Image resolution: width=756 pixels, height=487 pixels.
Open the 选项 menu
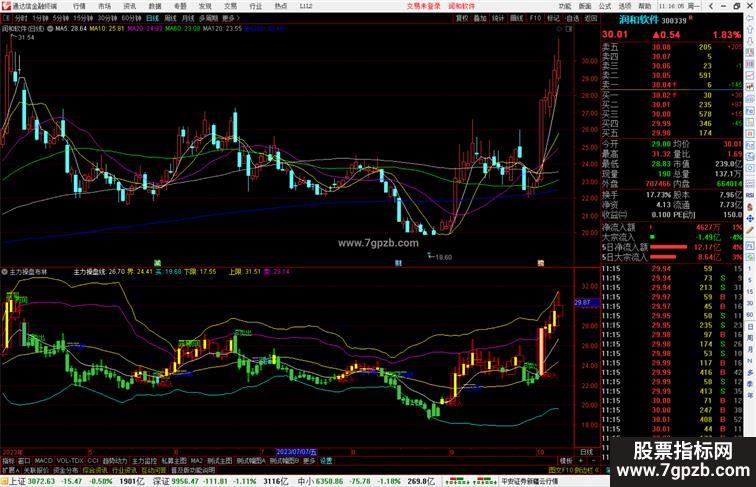pos(625,6)
